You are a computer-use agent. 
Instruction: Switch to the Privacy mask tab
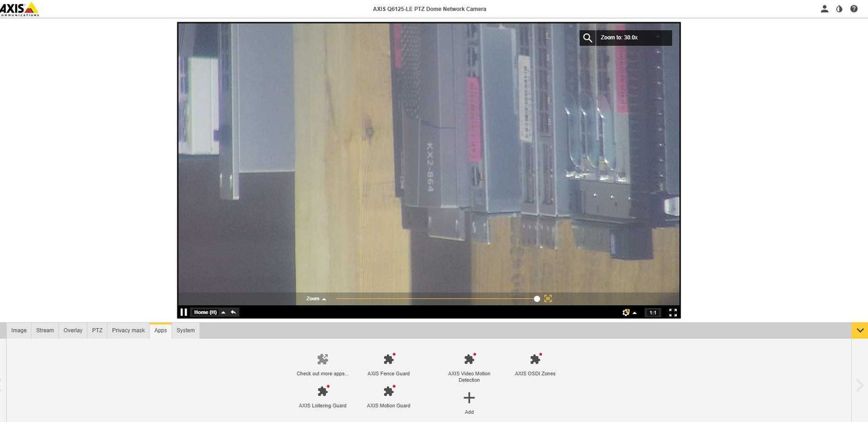click(128, 330)
